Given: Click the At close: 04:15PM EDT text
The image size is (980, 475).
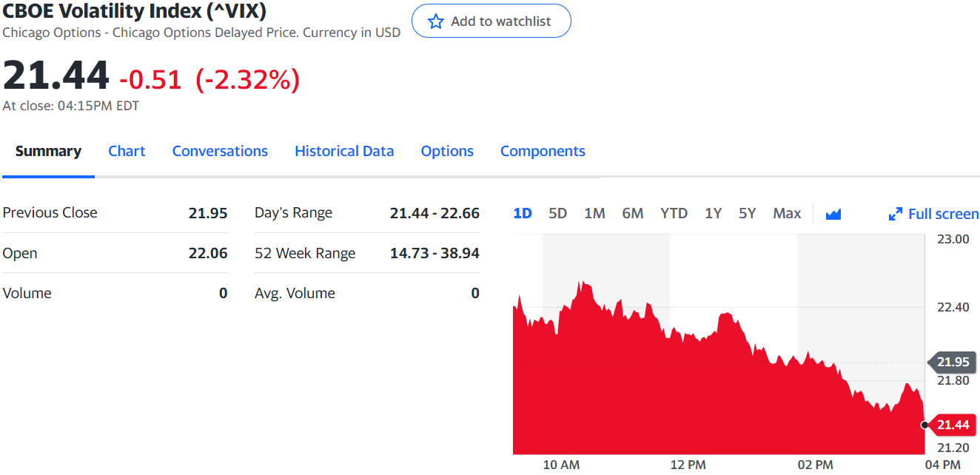Looking at the screenshot, I should 70,106.
